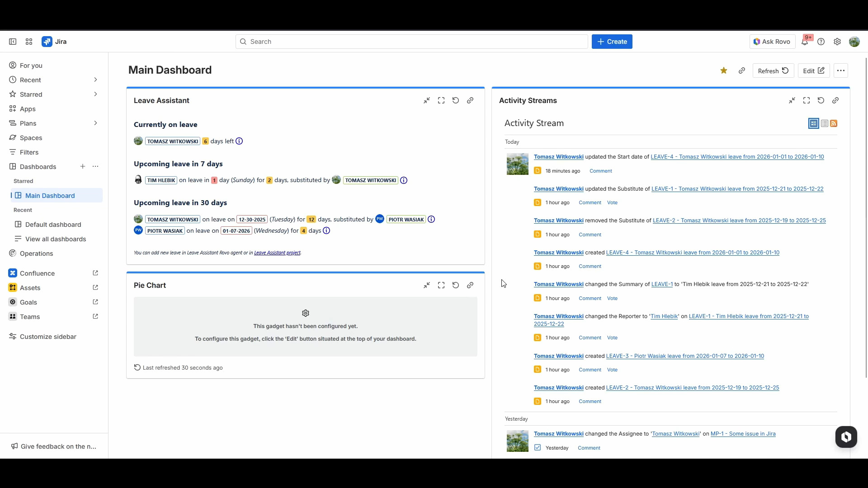This screenshot has width=868, height=488.
Task: Select Default dashboard in sidebar
Action: (x=53, y=225)
